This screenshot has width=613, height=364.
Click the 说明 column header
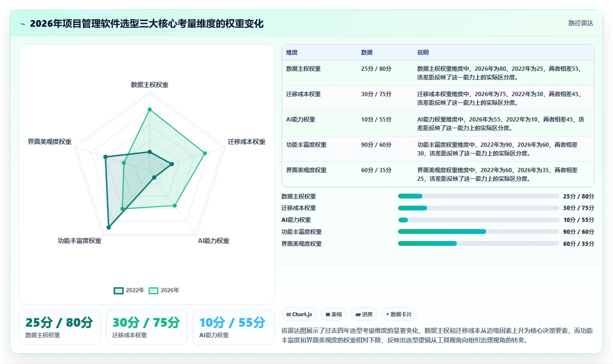(423, 52)
